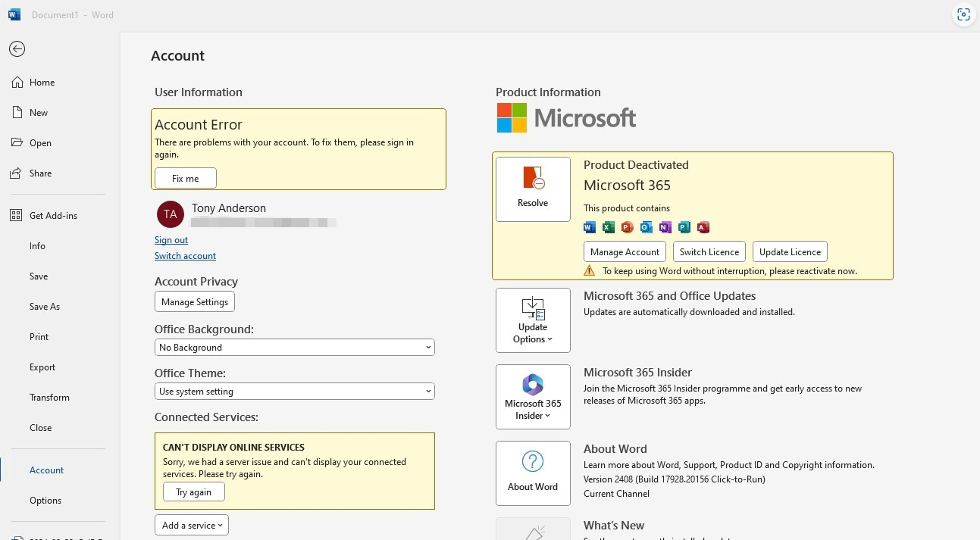Click the Account Error heading
Image resolution: width=980 pixels, height=540 pixels.
pos(199,125)
